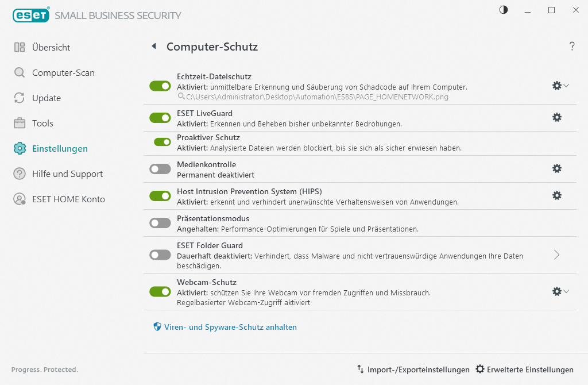588x385 pixels.
Task: Enable the Medienkontrolle switch
Action: pyautogui.click(x=160, y=168)
